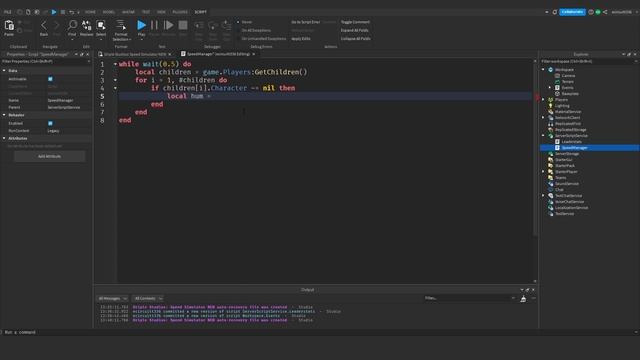Click the undo arrow in quick access bar

(x=71, y=12)
